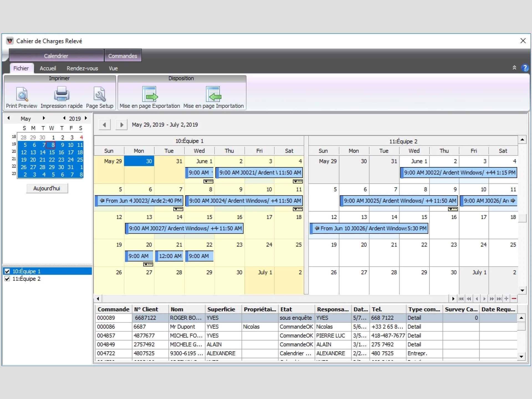This screenshot has height=399, width=532.
Task: Collapse the ribbon with double chevron
Action: point(514,68)
